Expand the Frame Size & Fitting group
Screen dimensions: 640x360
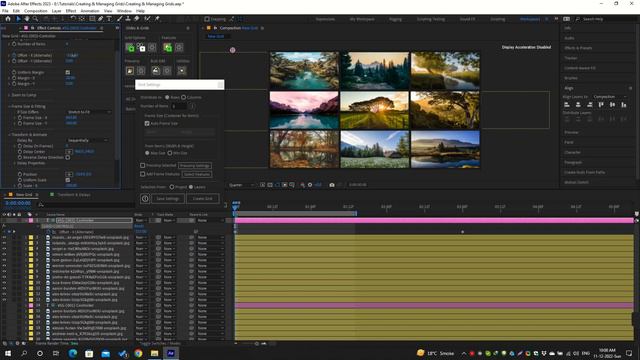(x=10, y=106)
